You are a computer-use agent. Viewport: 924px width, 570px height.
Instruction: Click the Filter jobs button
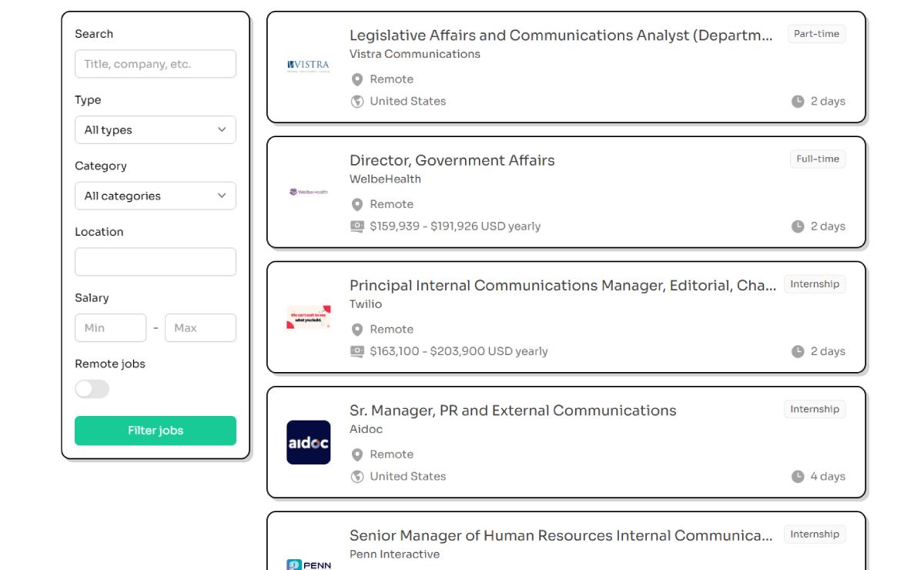(x=156, y=431)
